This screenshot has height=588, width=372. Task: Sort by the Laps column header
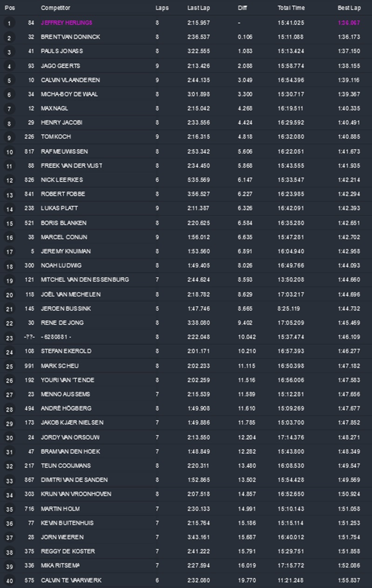[162, 8]
